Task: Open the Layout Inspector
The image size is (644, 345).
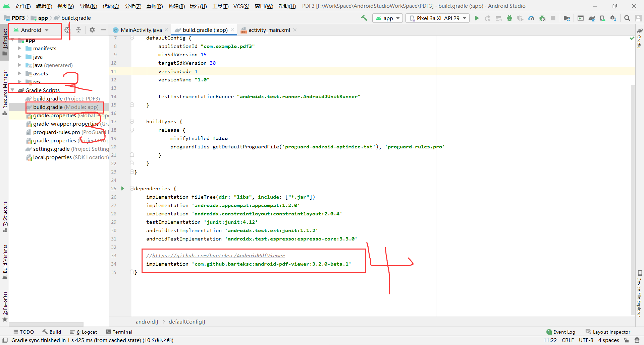Action: click(x=608, y=332)
